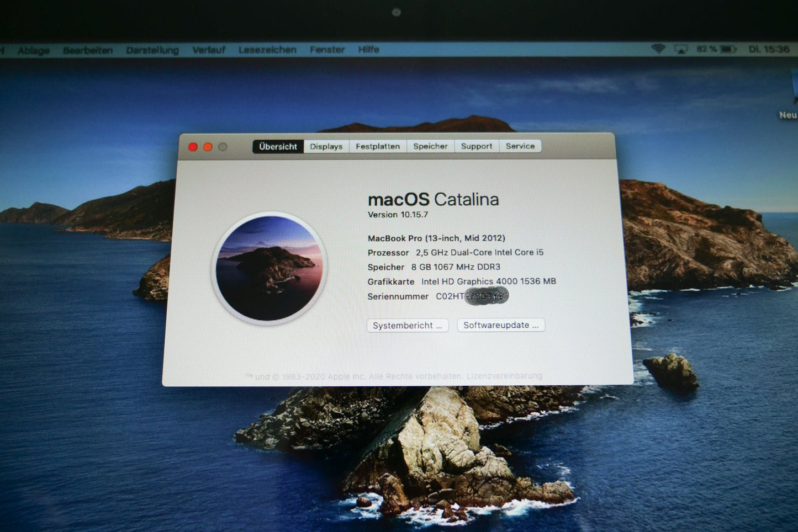Open the Lesezeichen menu

coord(267,50)
